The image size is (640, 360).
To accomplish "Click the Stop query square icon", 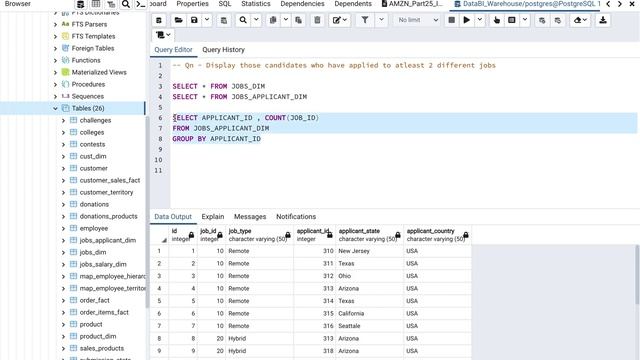I will click(451, 20).
